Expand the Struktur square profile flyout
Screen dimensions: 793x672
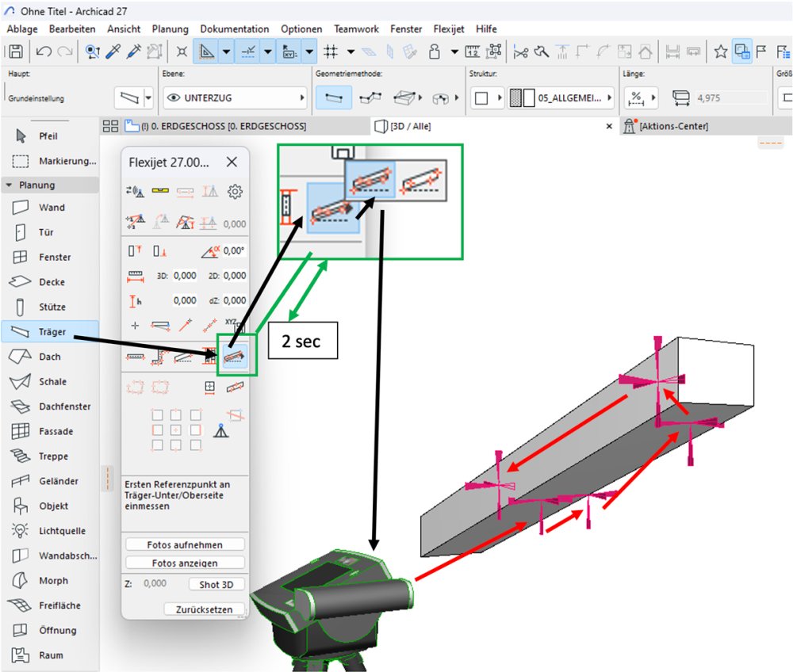pyautogui.click(x=500, y=97)
